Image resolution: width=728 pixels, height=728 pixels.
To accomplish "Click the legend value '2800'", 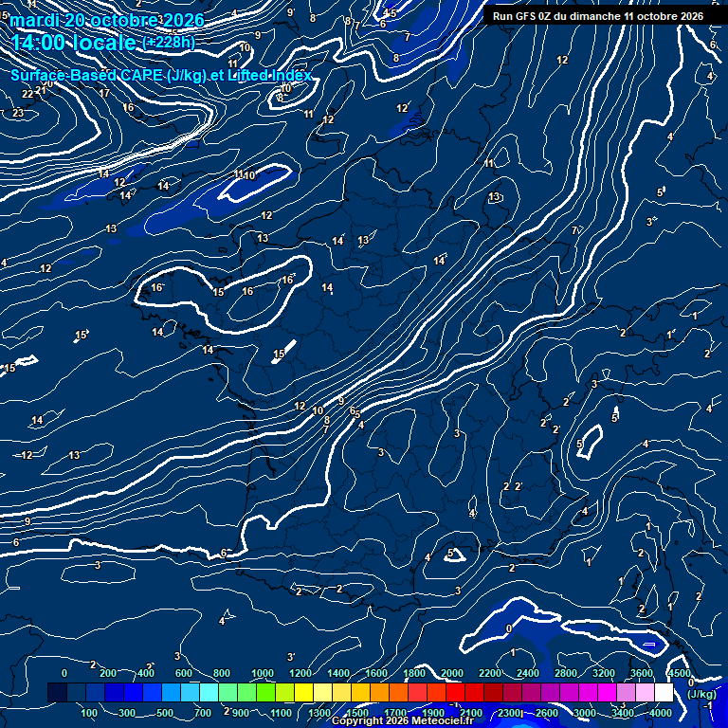I will [566, 673].
